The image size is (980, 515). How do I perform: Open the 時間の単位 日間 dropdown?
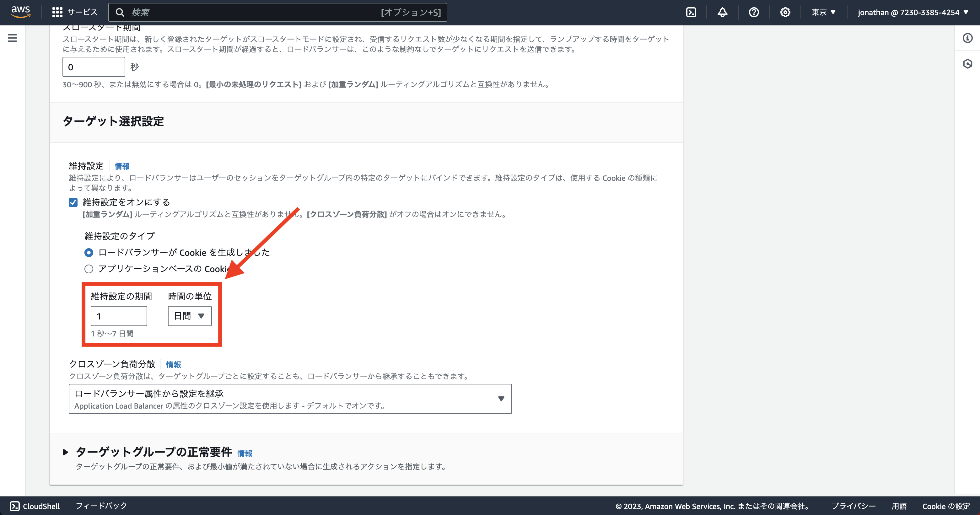coord(190,316)
